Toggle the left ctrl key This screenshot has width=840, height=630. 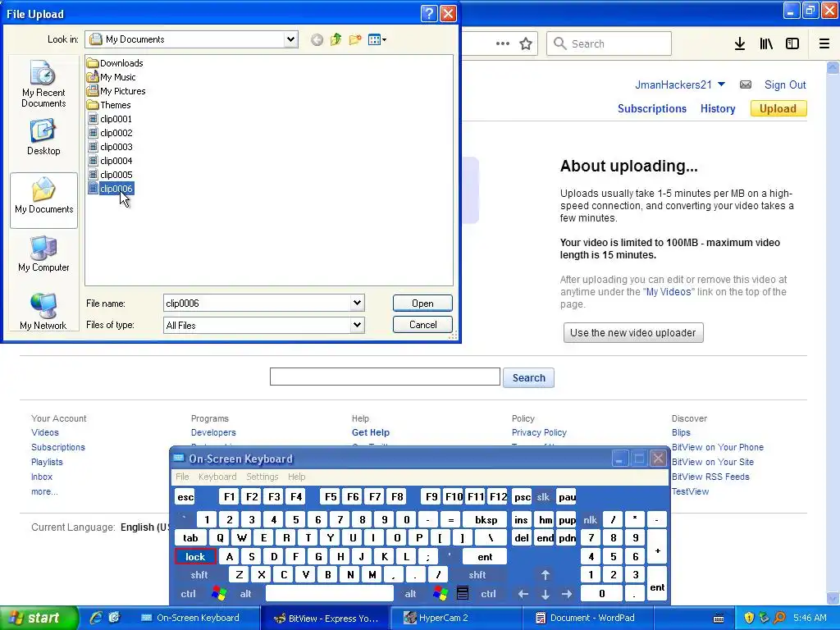188,594
